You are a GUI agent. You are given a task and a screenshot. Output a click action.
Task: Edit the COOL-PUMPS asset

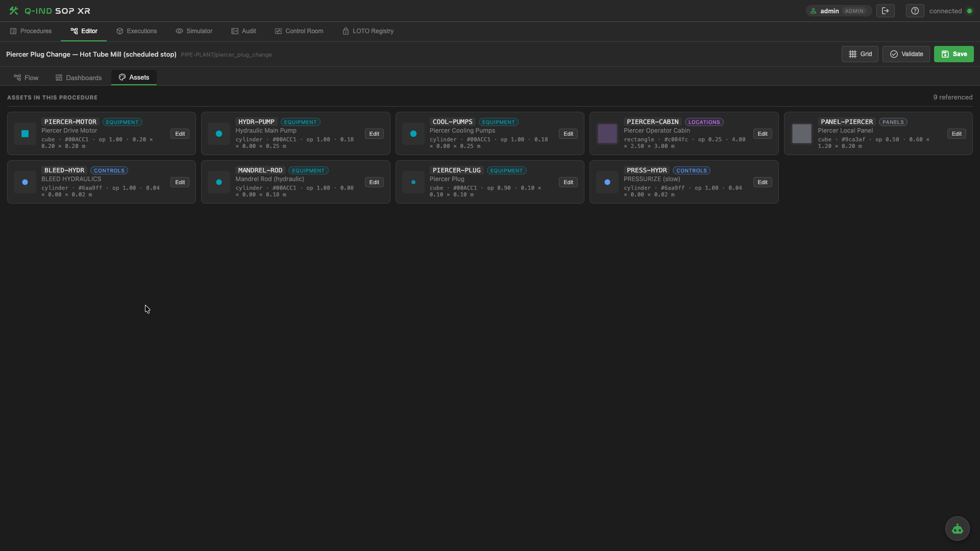[x=568, y=134]
